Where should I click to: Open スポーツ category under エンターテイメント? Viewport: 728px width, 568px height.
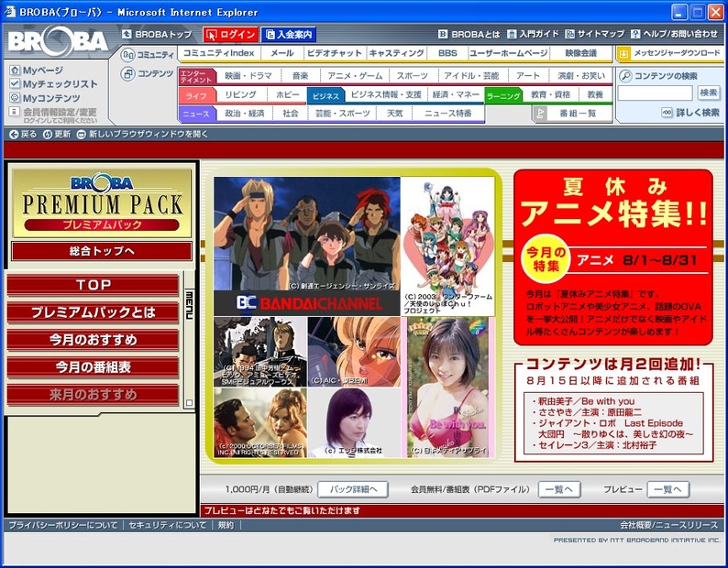pyautogui.click(x=413, y=76)
